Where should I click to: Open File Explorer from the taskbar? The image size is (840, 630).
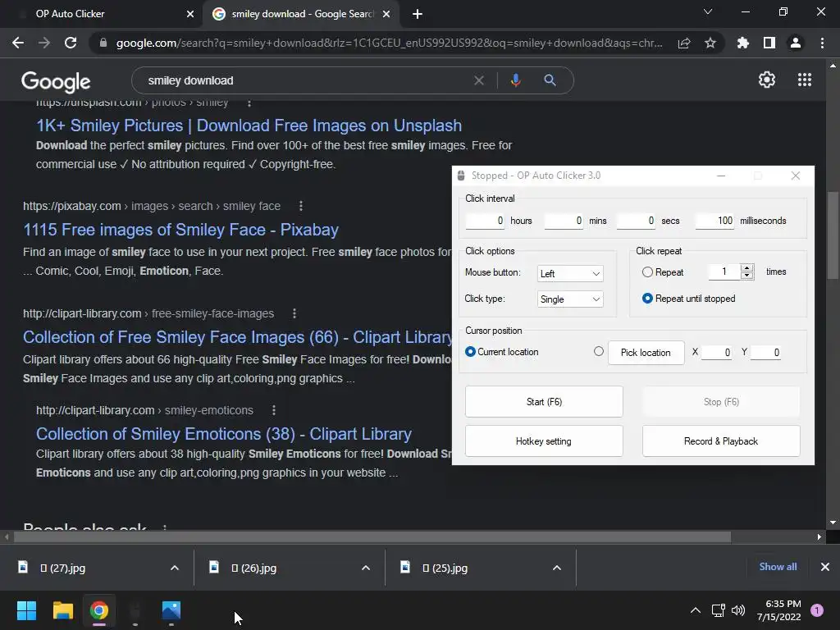pyautogui.click(x=62, y=610)
